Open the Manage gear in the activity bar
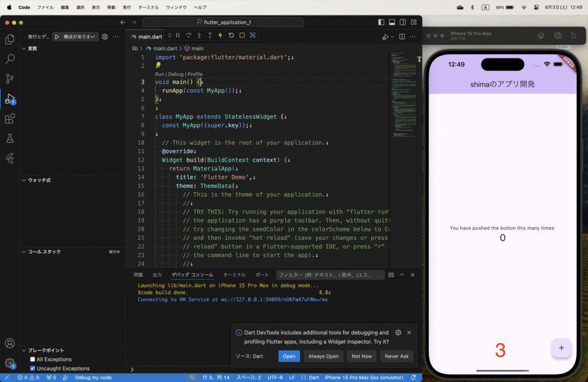This screenshot has width=588, height=382. pyautogui.click(x=10, y=362)
